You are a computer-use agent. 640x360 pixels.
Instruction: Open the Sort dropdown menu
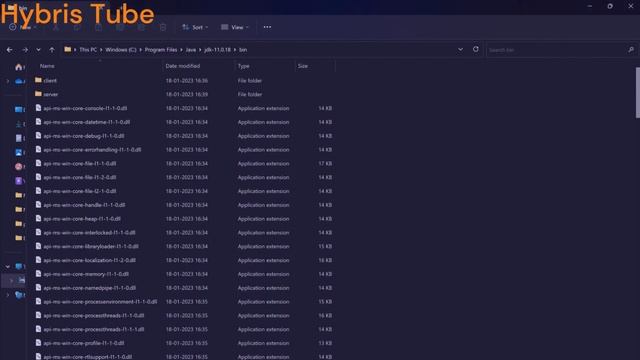pyautogui.click(x=195, y=27)
